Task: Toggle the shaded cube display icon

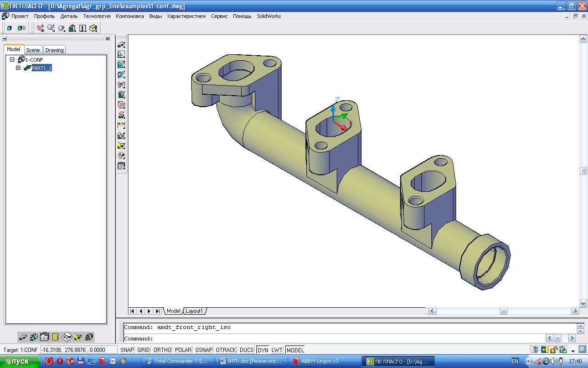Action: tap(93, 28)
